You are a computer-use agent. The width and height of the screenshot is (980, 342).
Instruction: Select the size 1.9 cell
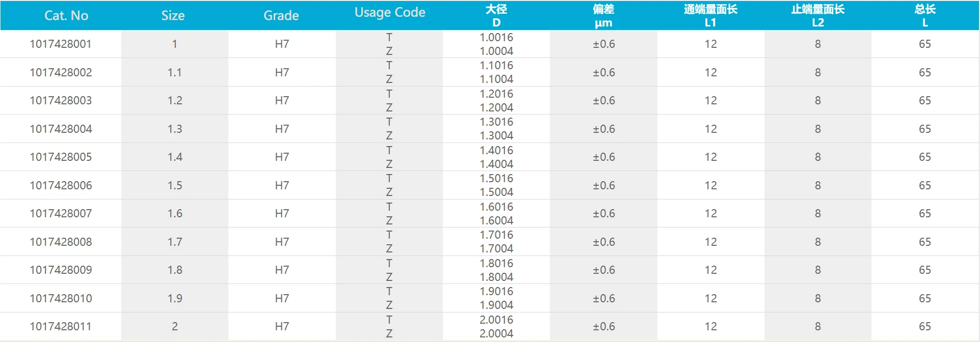coord(175,299)
